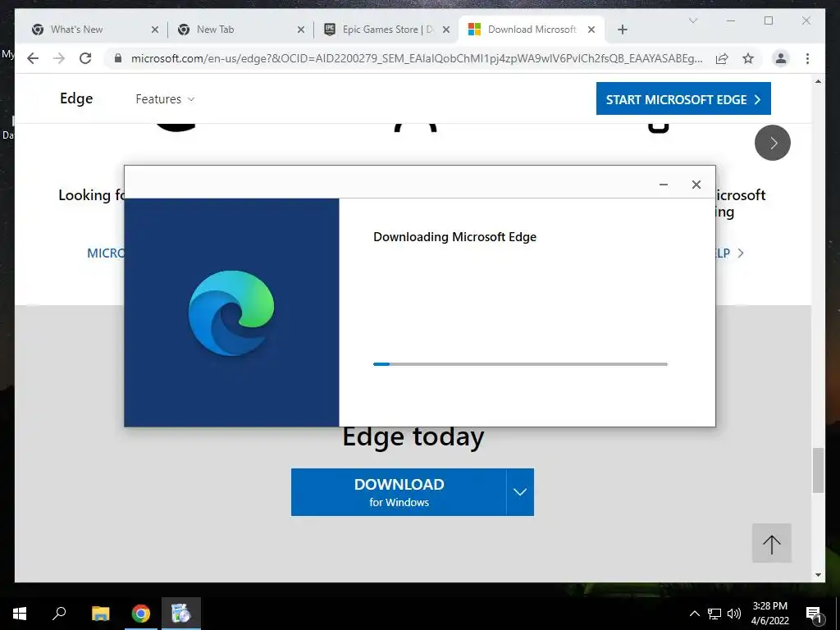Minimize the Edge installer dialog
This screenshot has height=630, width=840.
point(663,185)
